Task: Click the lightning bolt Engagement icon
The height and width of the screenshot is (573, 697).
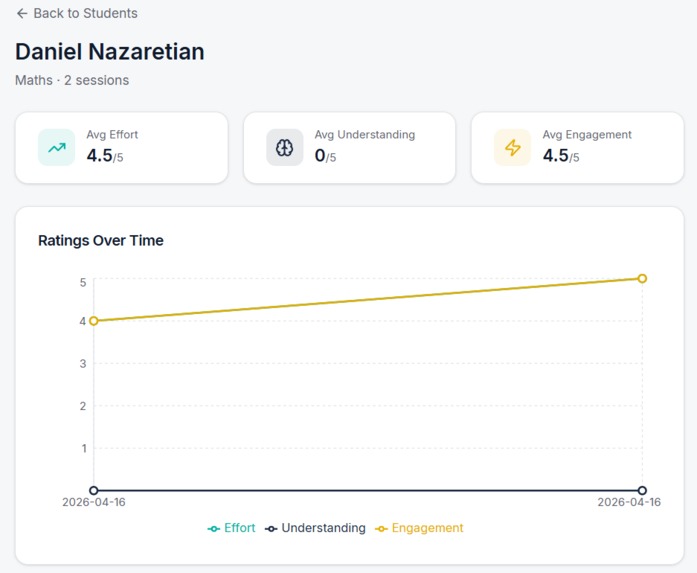Action: coord(513,147)
